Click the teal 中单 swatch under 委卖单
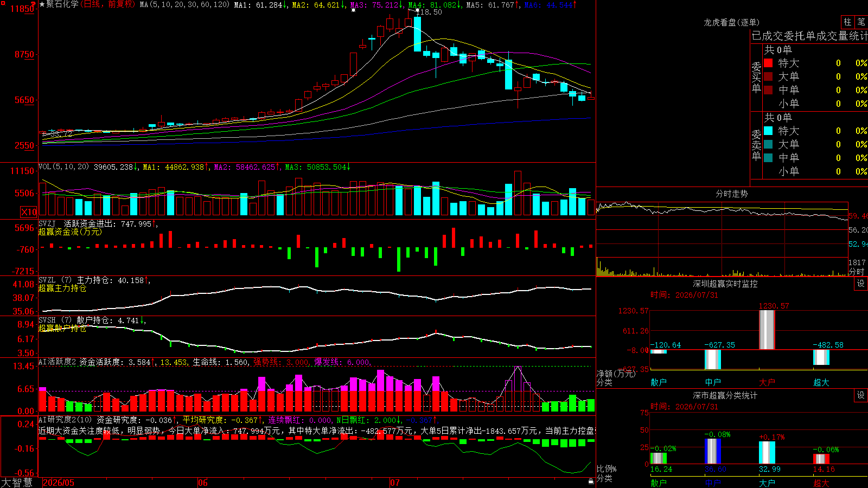Viewport: 868px width, 488px height. pos(768,158)
